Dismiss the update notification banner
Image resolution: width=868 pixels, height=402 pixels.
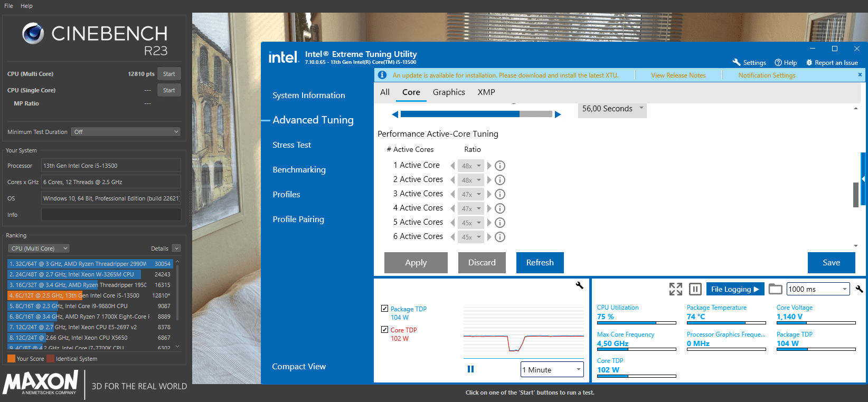(x=860, y=75)
